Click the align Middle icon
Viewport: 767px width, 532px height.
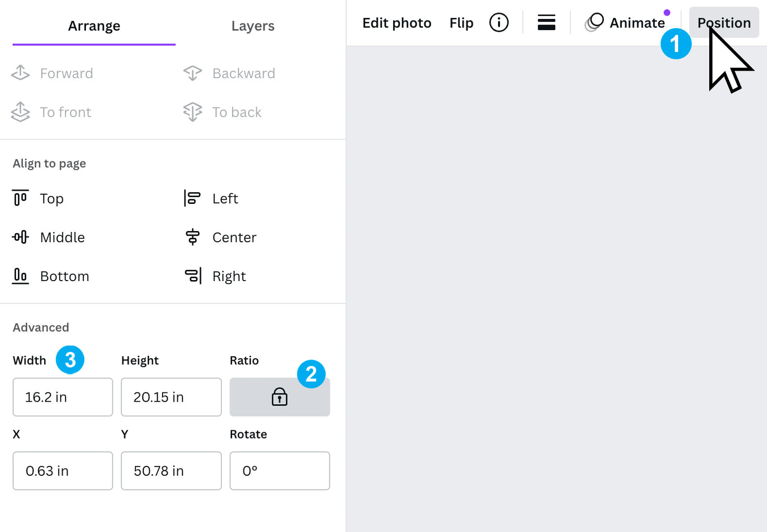pyautogui.click(x=20, y=237)
